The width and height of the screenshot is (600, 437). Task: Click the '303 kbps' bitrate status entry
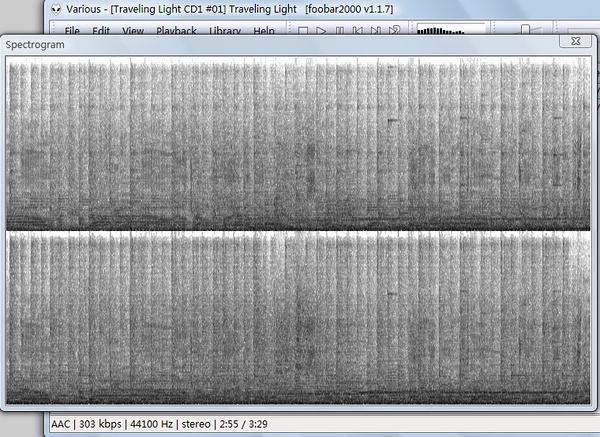tap(100, 424)
